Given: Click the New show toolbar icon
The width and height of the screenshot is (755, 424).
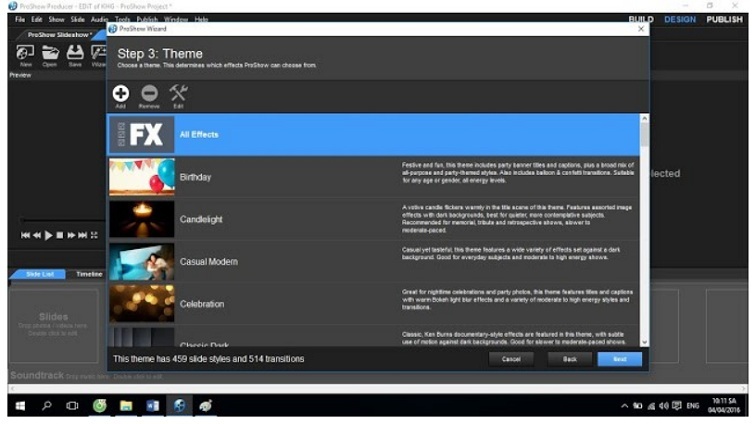Looking at the screenshot, I should tap(26, 55).
